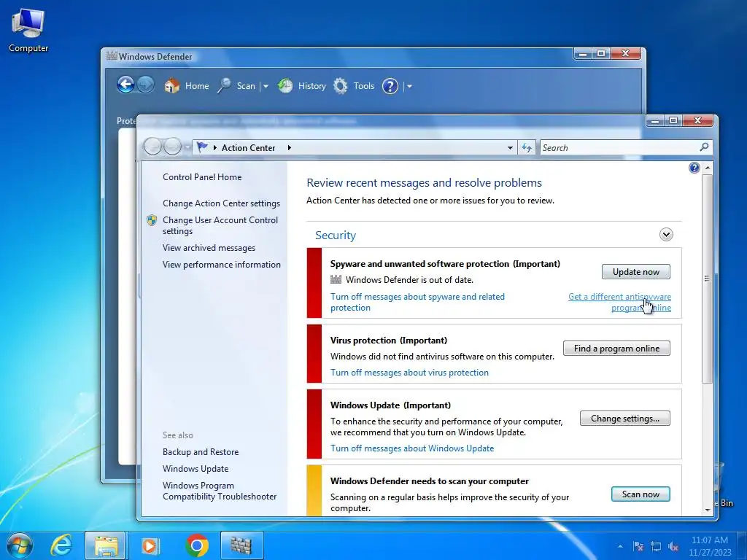Click Windows Defender title bar text
747x560 pixels.
(155, 57)
